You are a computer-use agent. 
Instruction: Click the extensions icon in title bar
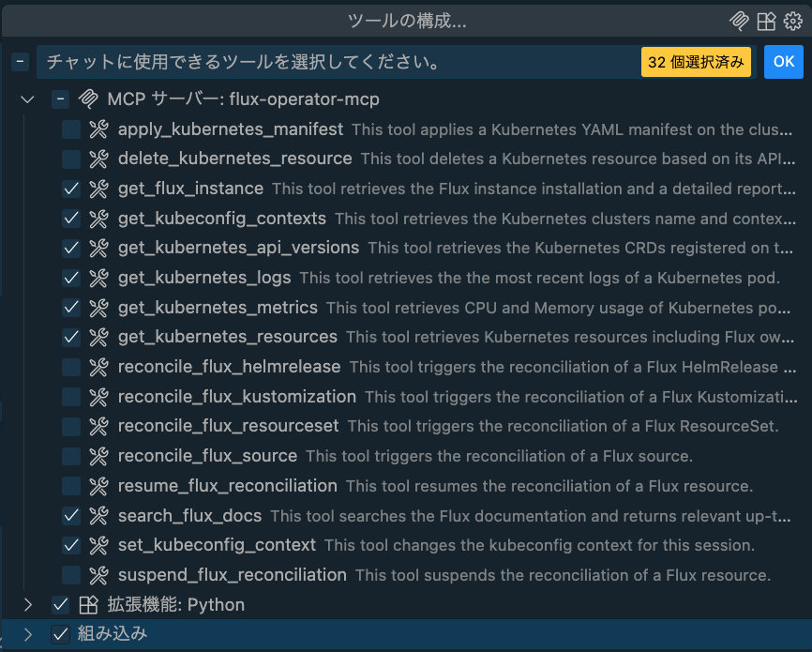(x=766, y=21)
